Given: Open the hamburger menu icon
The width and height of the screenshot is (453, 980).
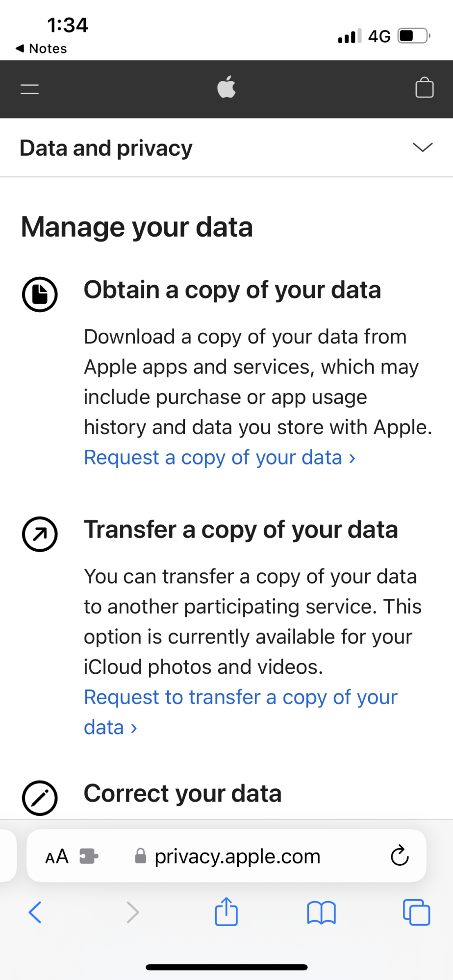Looking at the screenshot, I should [30, 89].
